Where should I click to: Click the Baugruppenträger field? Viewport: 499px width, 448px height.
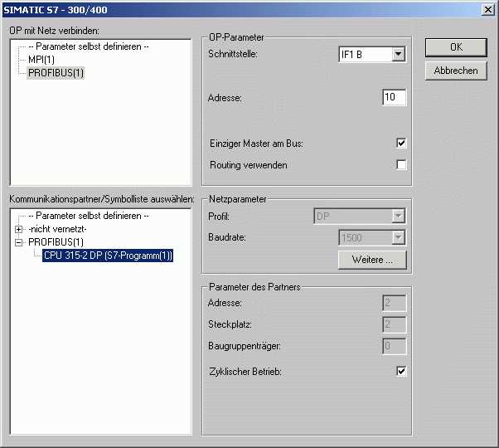coord(394,346)
